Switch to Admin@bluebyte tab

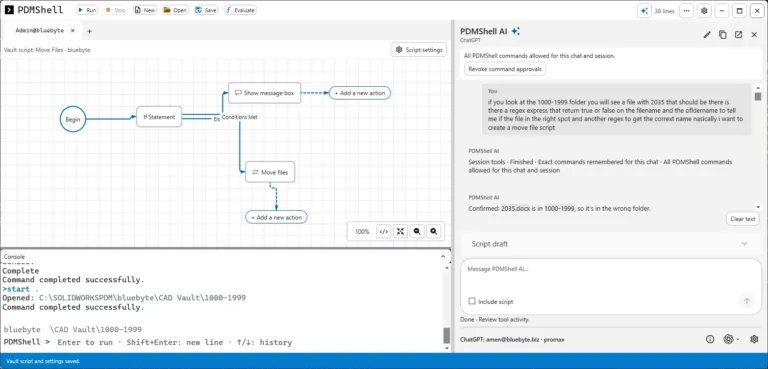(x=39, y=30)
